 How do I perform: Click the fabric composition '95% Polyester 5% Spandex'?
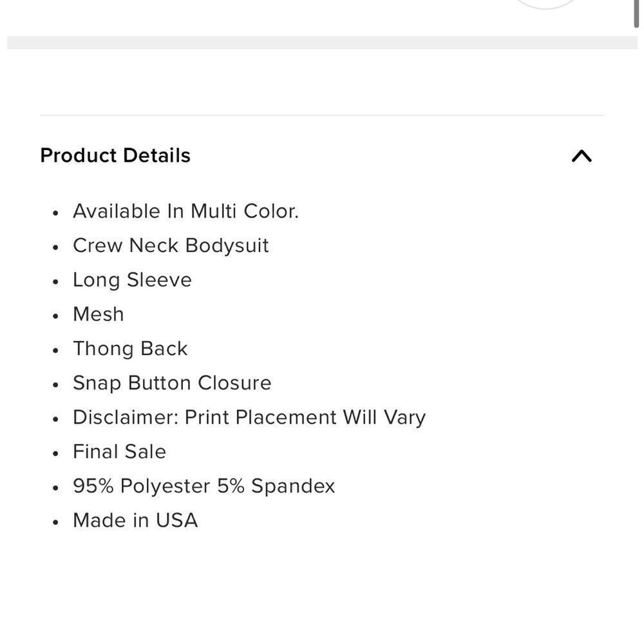204,486
